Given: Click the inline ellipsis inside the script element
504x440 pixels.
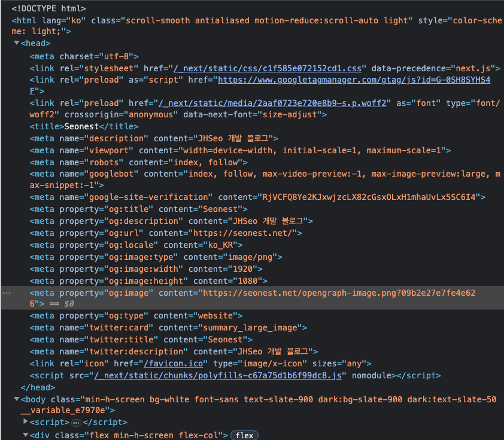Looking at the screenshot, I should [76, 423].
